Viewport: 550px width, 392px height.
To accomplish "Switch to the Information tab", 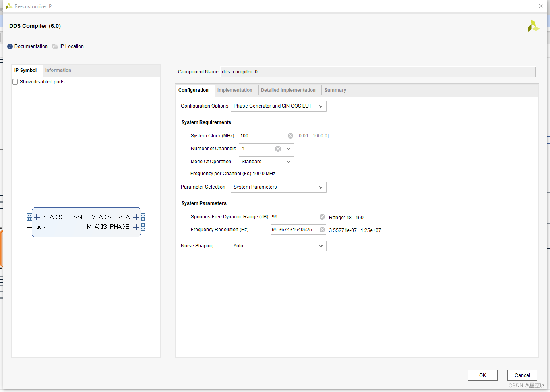I will pos(58,70).
